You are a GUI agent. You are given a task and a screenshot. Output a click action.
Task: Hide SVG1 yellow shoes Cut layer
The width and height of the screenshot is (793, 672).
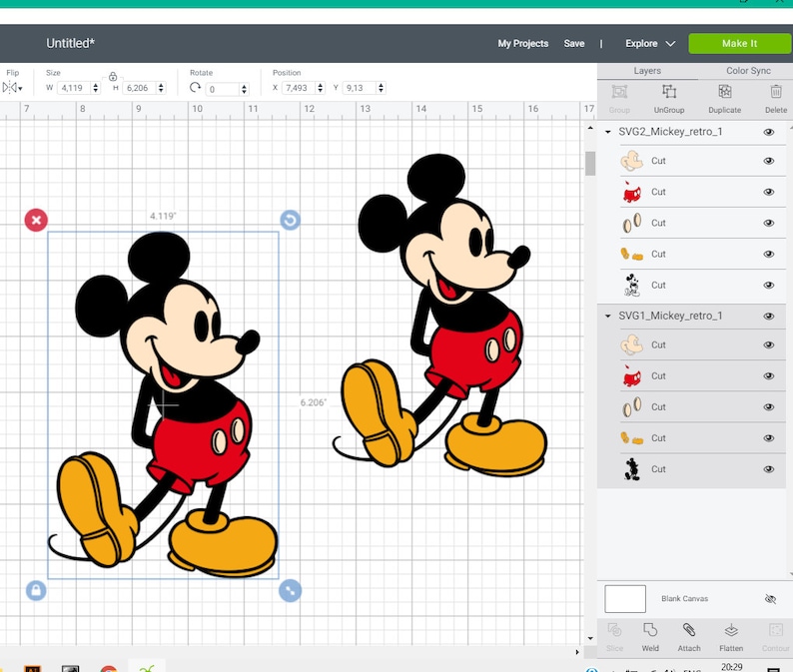tap(769, 438)
